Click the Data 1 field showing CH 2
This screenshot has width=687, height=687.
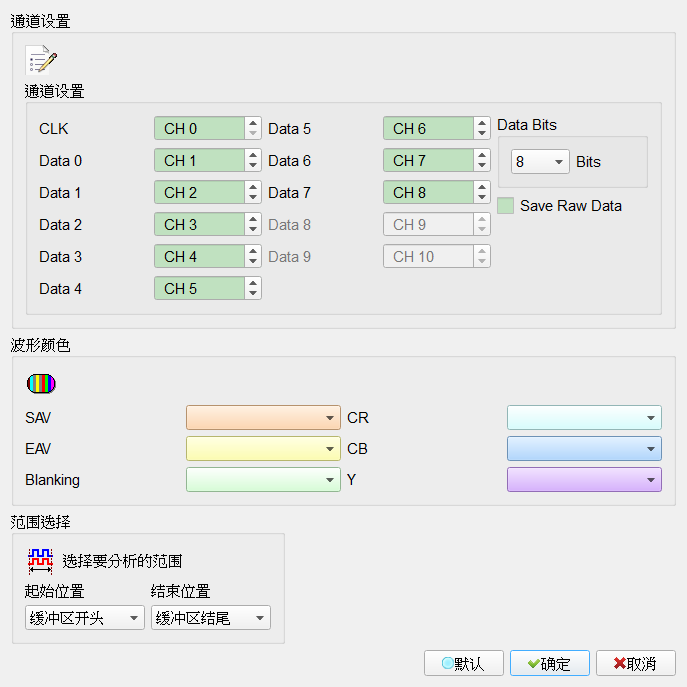coord(199,192)
